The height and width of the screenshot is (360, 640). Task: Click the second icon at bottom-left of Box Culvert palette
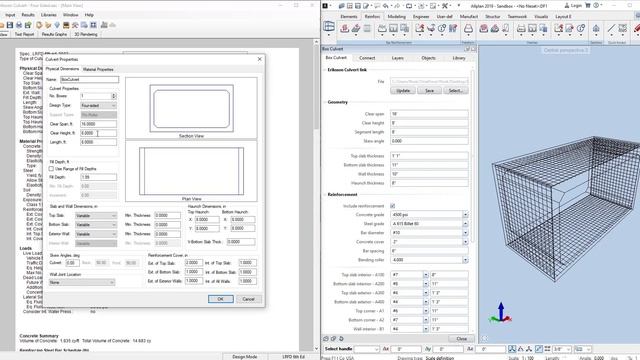[x=333, y=339]
